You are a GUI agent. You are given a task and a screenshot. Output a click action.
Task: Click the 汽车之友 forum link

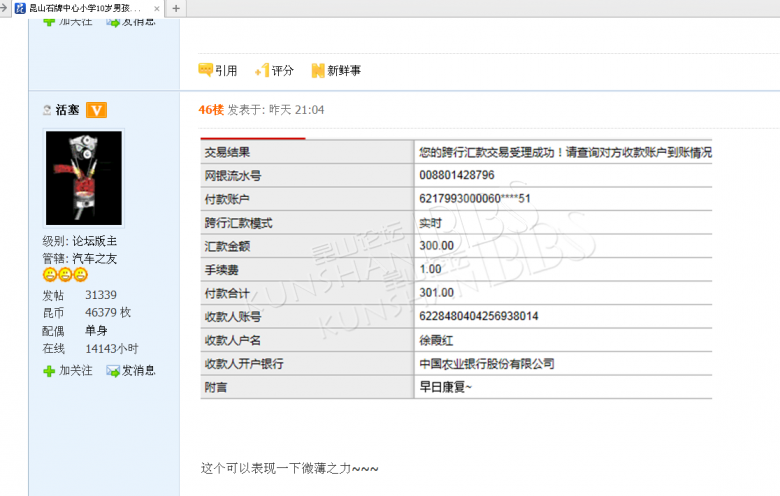pyautogui.click(x=95, y=259)
